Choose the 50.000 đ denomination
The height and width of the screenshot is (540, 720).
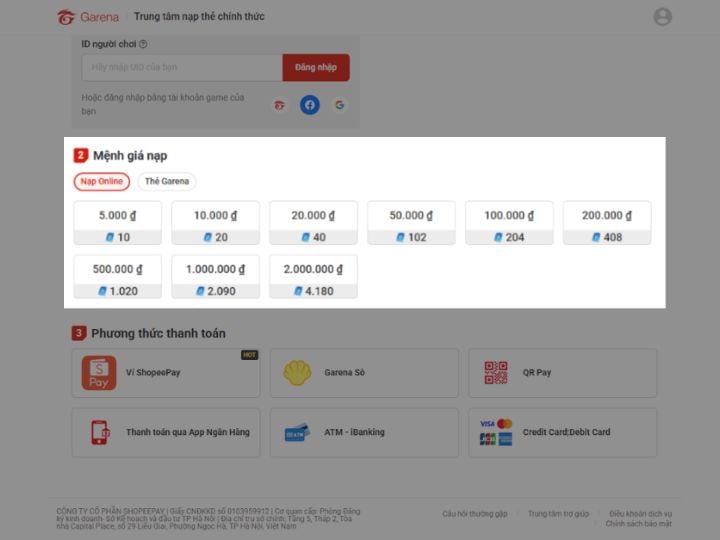(411, 223)
